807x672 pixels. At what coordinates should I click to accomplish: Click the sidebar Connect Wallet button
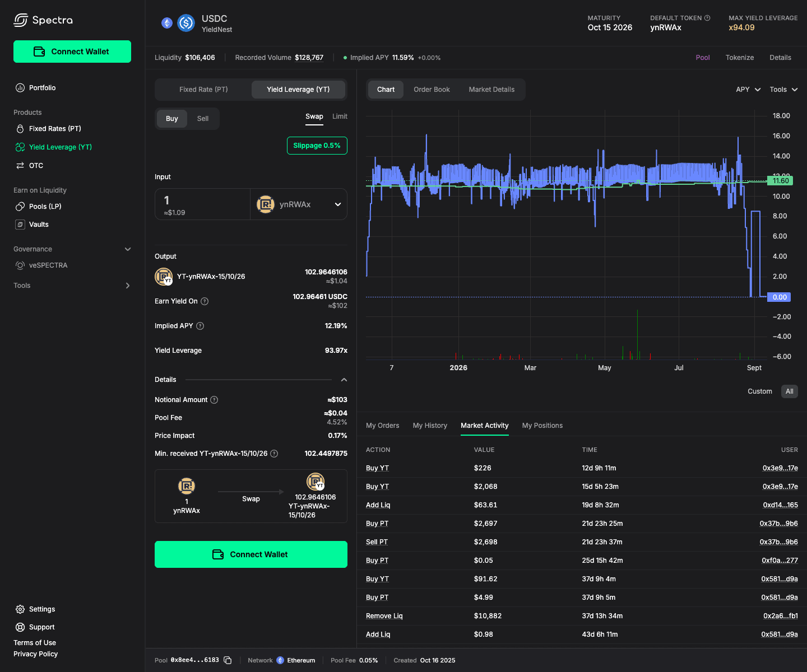(72, 52)
